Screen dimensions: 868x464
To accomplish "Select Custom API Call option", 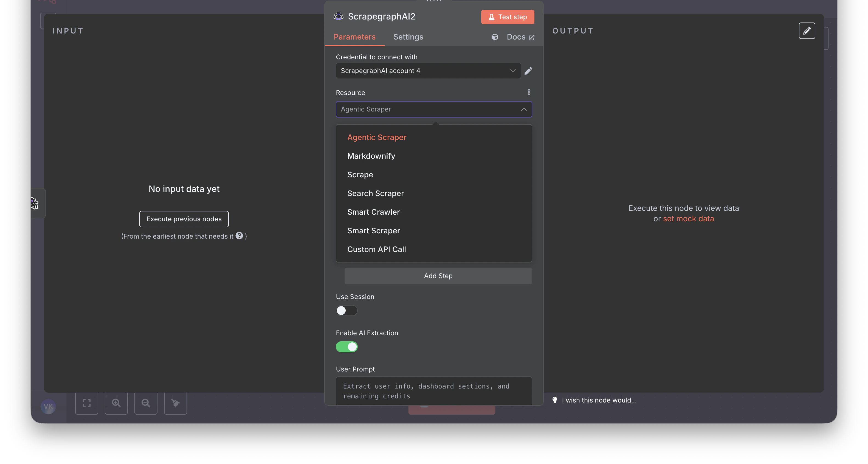I will (x=434, y=249).
